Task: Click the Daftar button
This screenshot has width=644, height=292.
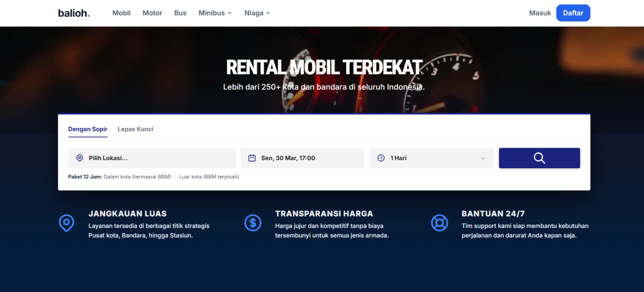Action: click(x=573, y=13)
